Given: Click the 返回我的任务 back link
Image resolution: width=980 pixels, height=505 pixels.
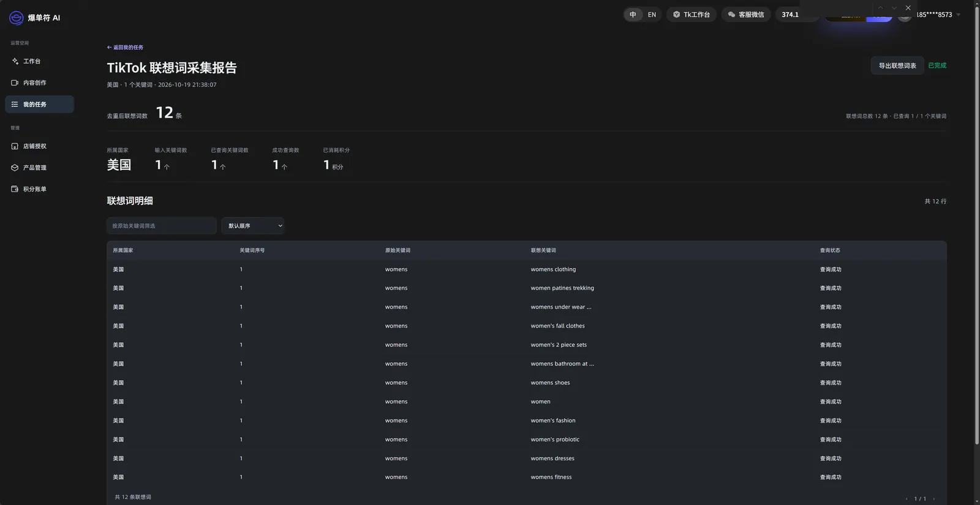Looking at the screenshot, I should coord(125,47).
